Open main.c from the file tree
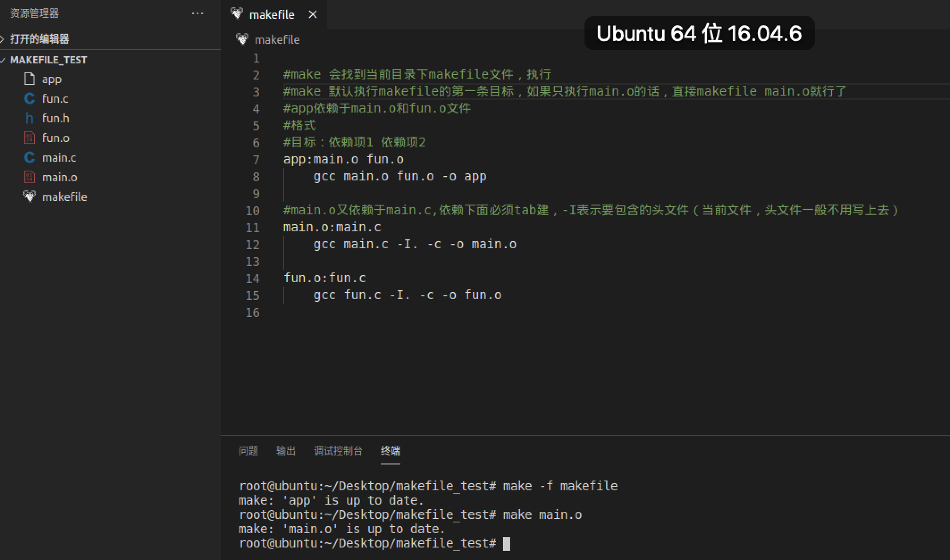950x560 pixels. pyautogui.click(x=59, y=158)
